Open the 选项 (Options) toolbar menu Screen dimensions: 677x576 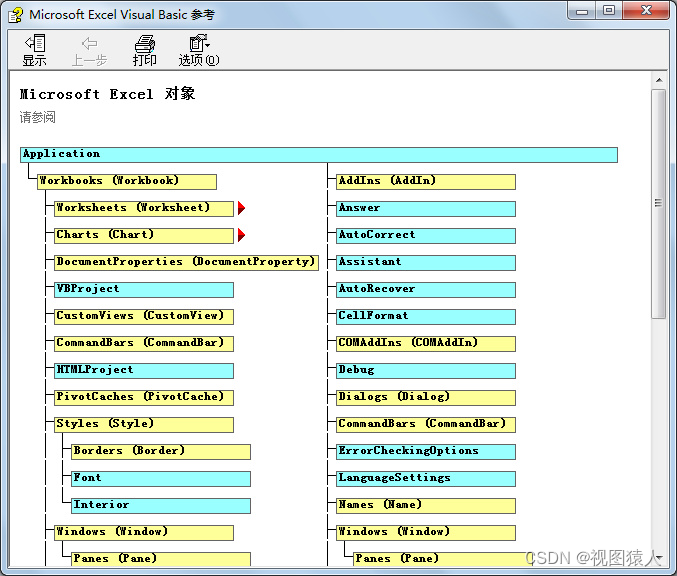199,50
